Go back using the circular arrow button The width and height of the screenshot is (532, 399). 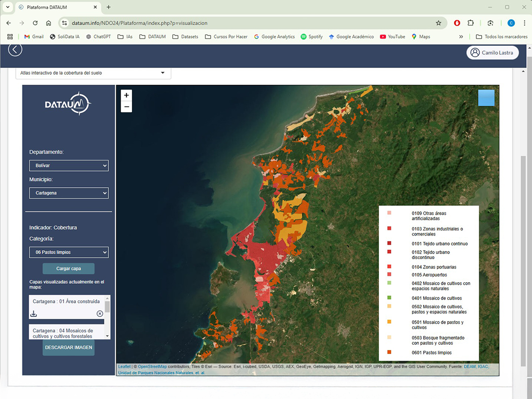(x=15, y=49)
